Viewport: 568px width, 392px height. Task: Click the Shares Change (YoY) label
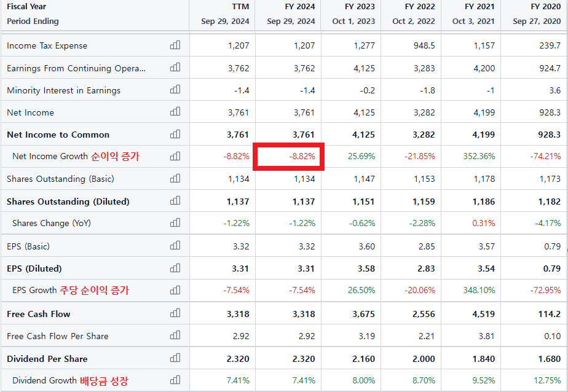pos(52,223)
